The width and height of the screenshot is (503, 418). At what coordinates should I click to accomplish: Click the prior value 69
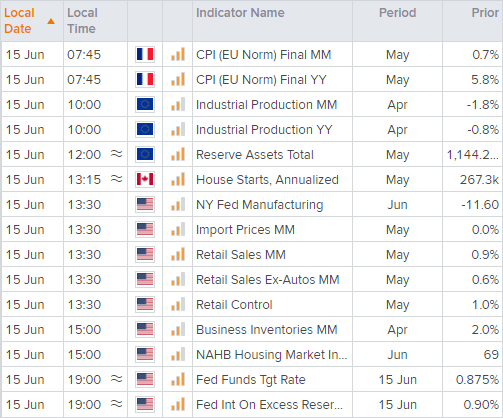coord(491,355)
